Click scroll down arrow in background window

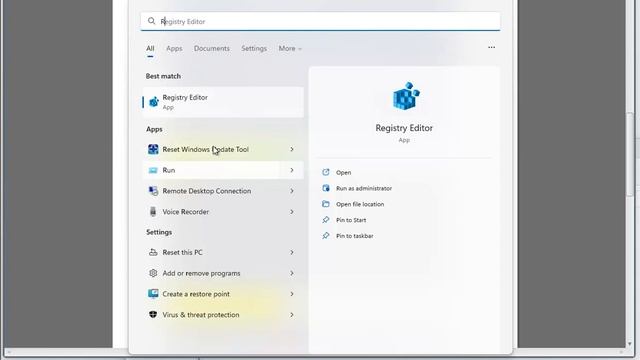pos(630,344)
